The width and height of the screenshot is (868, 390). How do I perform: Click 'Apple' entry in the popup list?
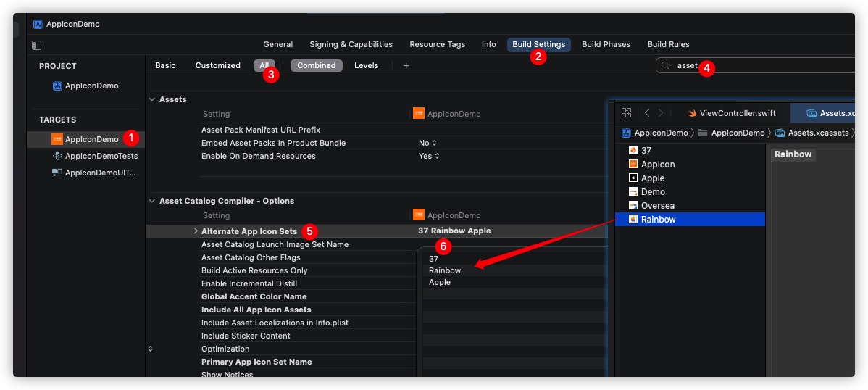tap(440, 282)
